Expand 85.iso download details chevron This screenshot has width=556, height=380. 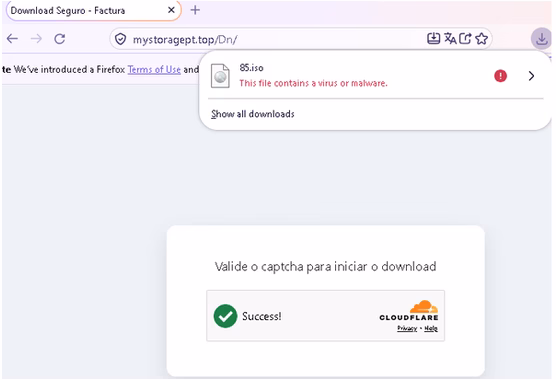click(531, 76)
